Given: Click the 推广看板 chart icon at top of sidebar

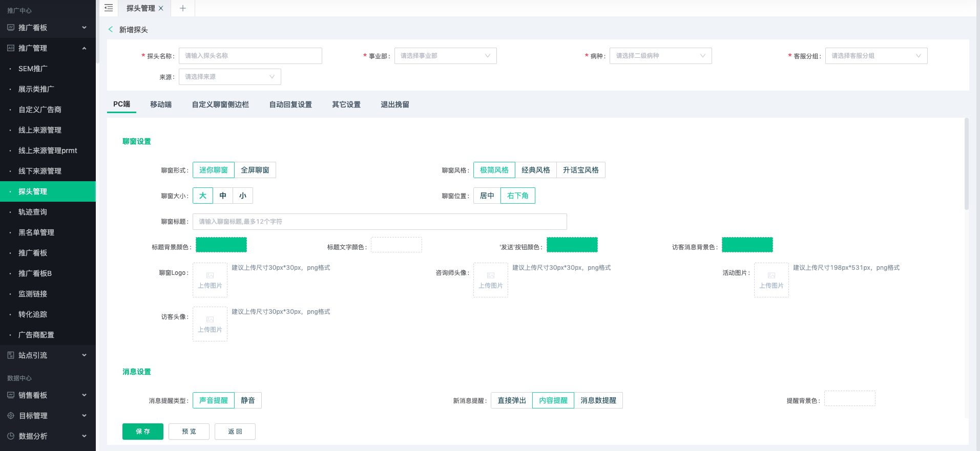Looking at the screenshot, I should point(11,28).
